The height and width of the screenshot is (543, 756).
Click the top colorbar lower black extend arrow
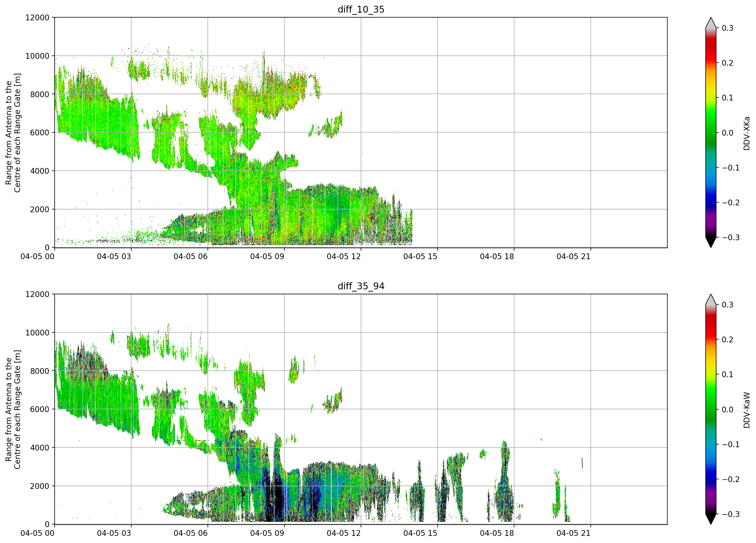pos(711,242)
